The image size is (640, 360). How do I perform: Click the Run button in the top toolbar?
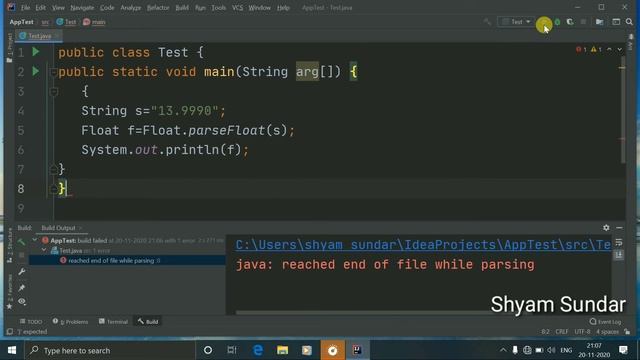pyautogui.click(x=544, y=23)
